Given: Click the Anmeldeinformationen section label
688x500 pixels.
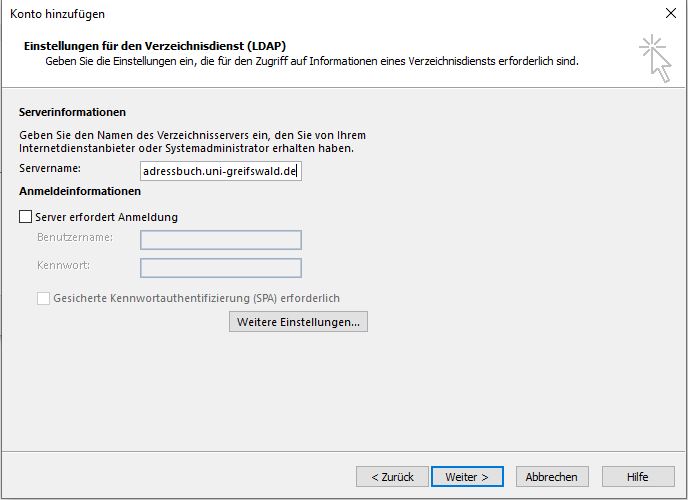Looking at the screenshot, I should click(80, 191).
